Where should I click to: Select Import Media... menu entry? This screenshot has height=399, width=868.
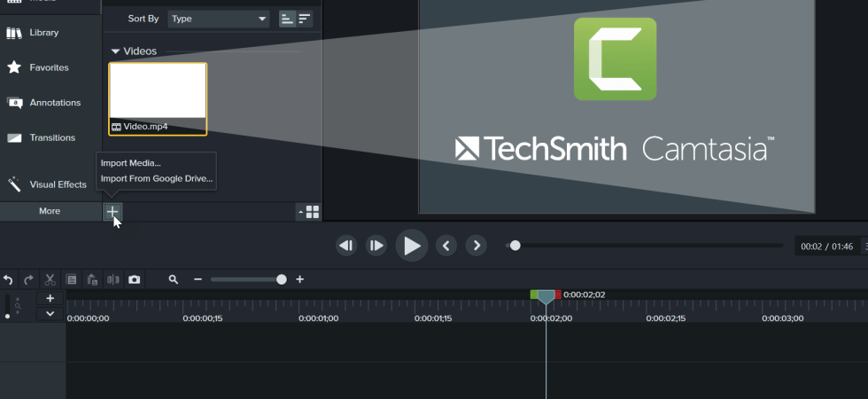[131, 163]
